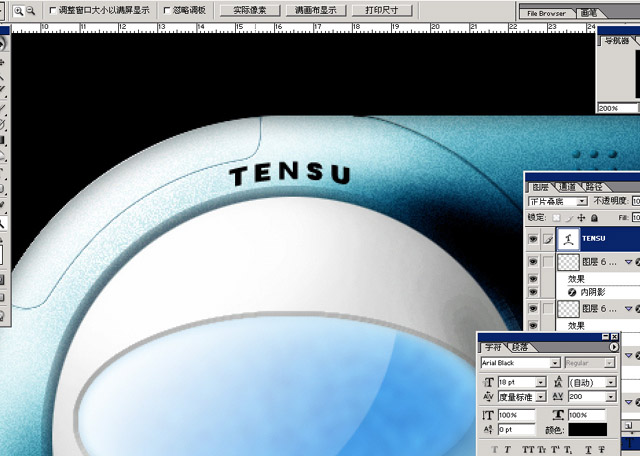Switch to the 段落 paragraph tab
640x456 pixels.
pyautogui.click(x=520, y=347)
